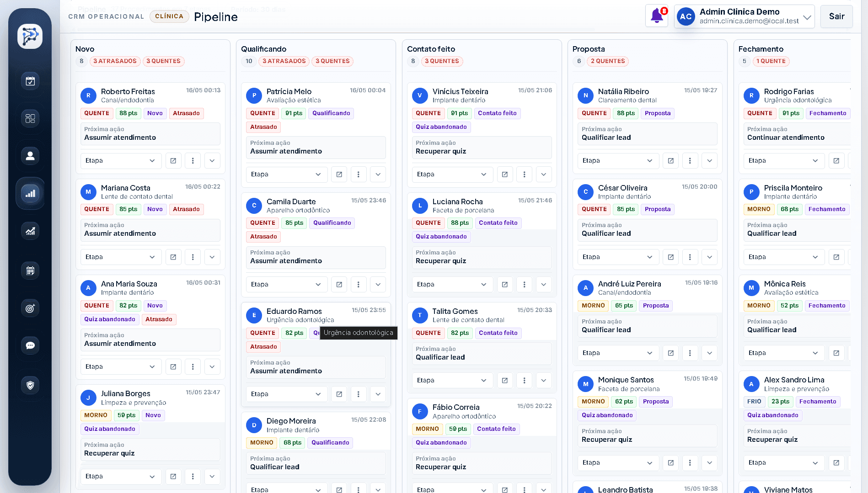868x493 pixels.
Task: Open the trend analytics sidebar icon
Action: (30, 231)
